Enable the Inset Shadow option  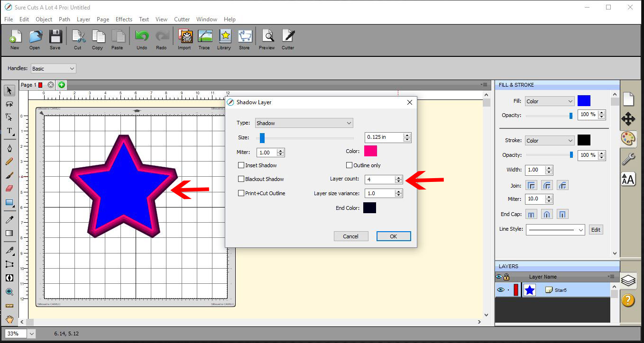(x=242, y=165)
